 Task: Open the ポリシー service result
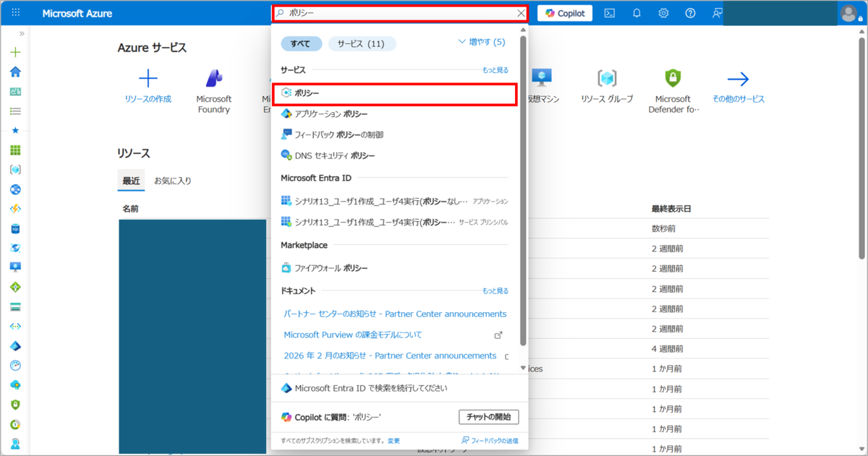394,94
